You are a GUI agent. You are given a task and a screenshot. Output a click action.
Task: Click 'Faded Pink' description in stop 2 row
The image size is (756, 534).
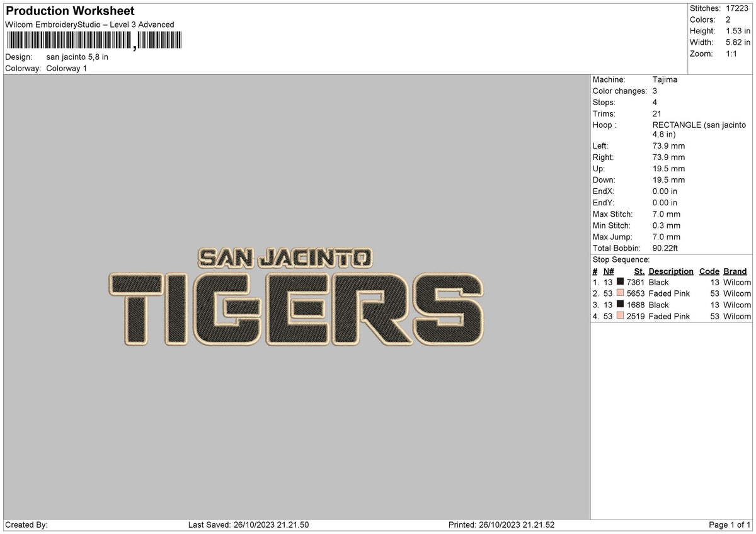click(669, 293)
